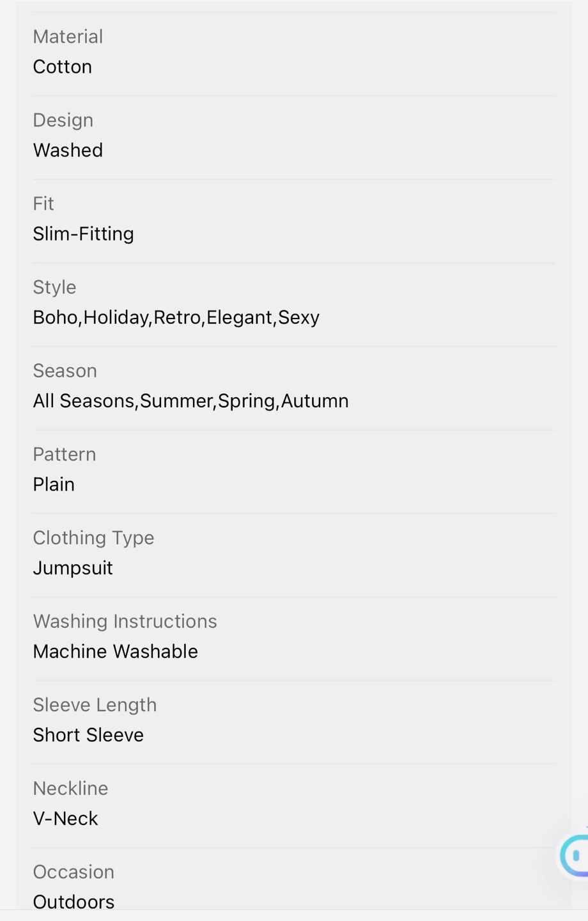Select the All Seasons,Summer,Spring,Autumn text
Screen dimensions: 588x921
[x=190, y=401]
